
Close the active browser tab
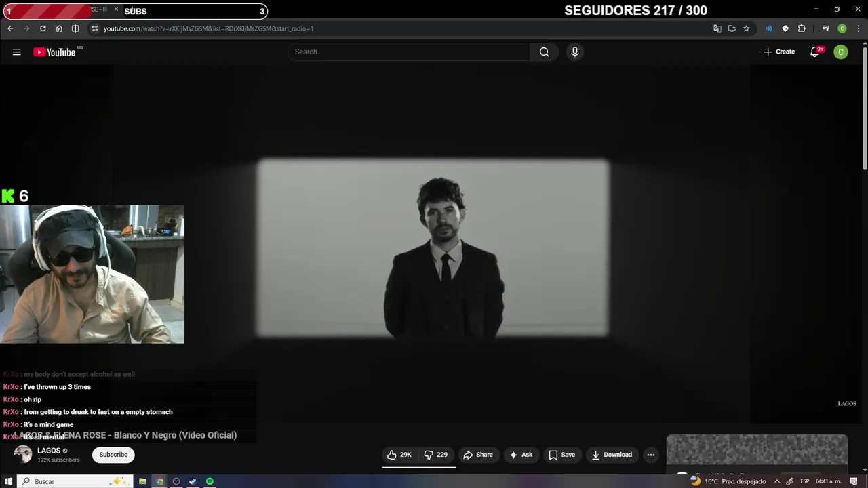point(116,9)
